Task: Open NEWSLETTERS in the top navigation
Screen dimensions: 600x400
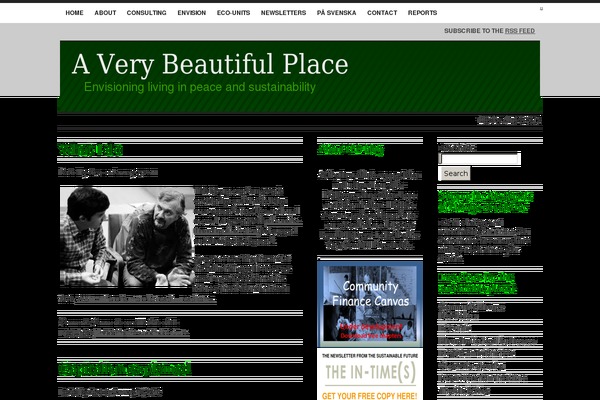Action: coord(284,13)
